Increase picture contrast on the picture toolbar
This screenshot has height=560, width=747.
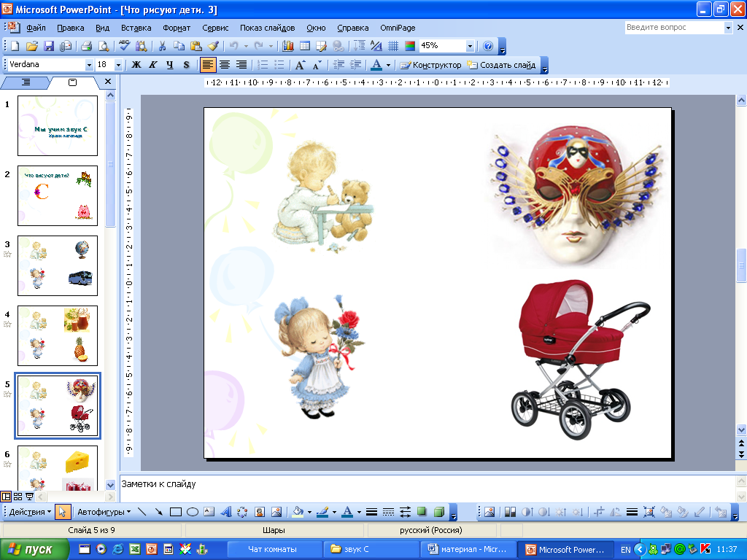click(x=527, y=512)
